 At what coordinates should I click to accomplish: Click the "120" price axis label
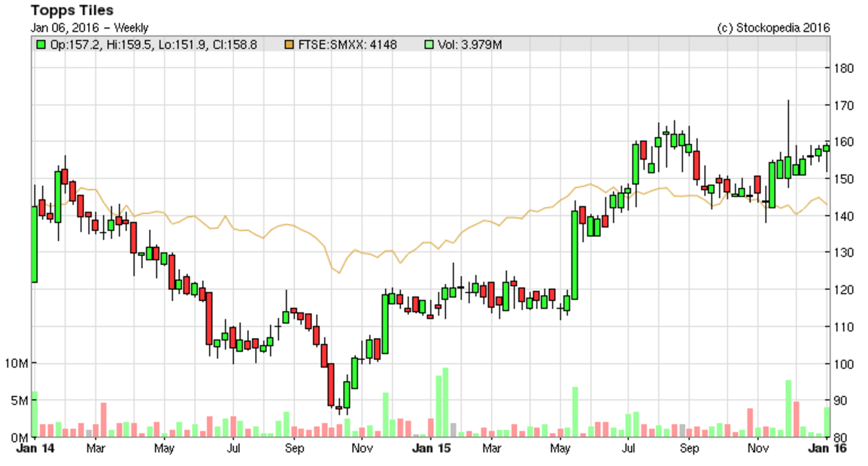click(x=843, y=290)
